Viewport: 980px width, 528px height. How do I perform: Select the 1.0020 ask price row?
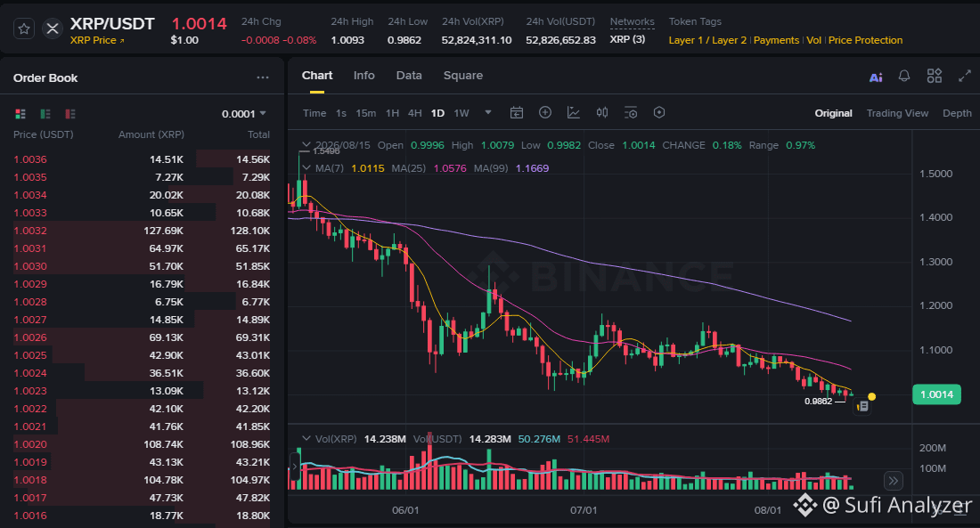(142, 444)
